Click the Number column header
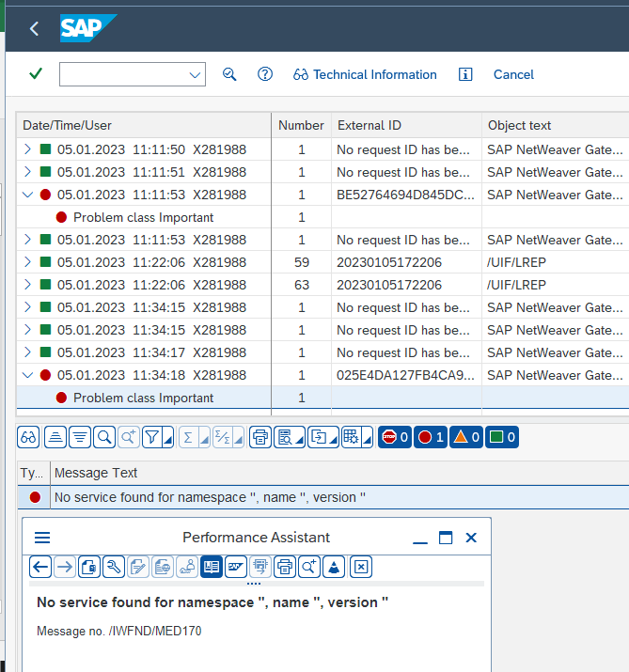The width and height of the screenshot is (629, 672). tap(302, 125)
